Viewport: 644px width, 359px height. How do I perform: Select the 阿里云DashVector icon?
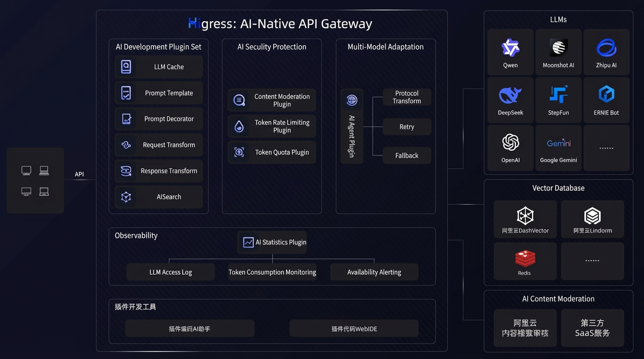525,216
